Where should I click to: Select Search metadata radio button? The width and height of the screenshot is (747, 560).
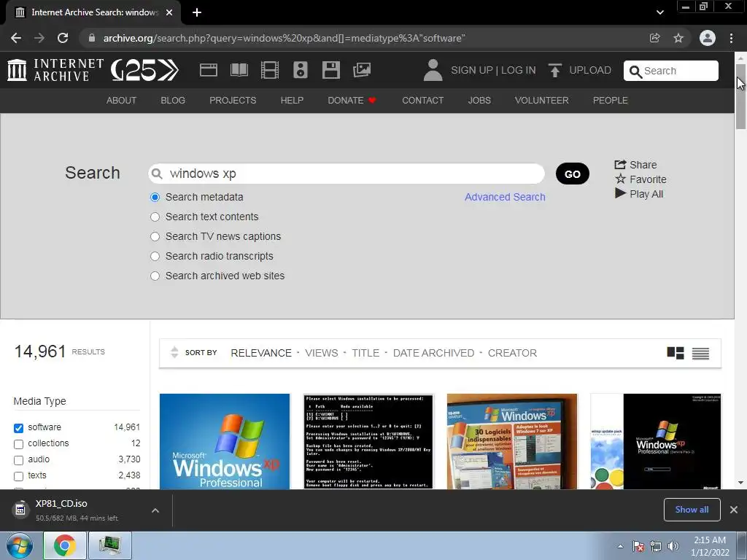point(155,197)
